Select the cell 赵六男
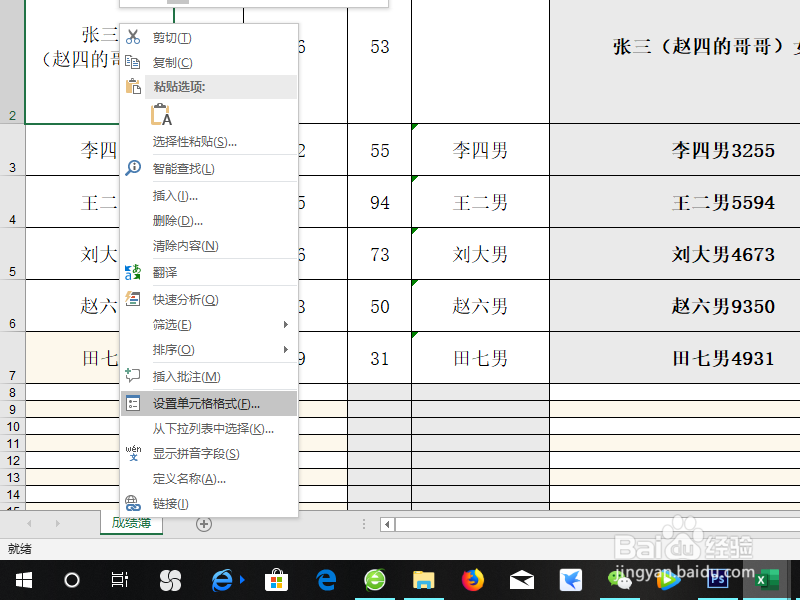 pyautogui.click(x=480, y=306)
